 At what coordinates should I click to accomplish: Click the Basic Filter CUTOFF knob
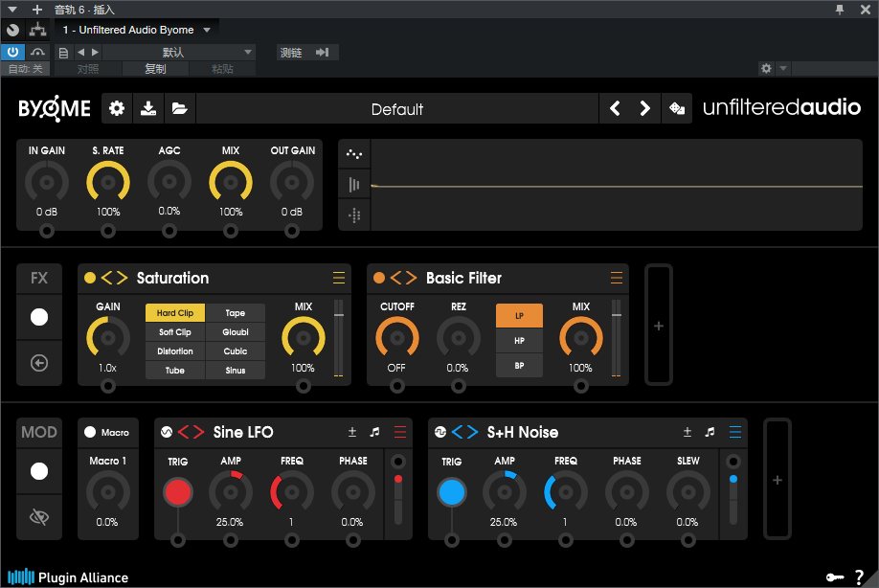coord(397,338)
